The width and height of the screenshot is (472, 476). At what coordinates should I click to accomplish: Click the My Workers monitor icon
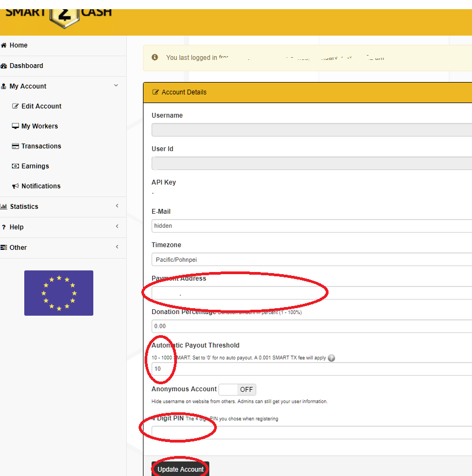15,126
